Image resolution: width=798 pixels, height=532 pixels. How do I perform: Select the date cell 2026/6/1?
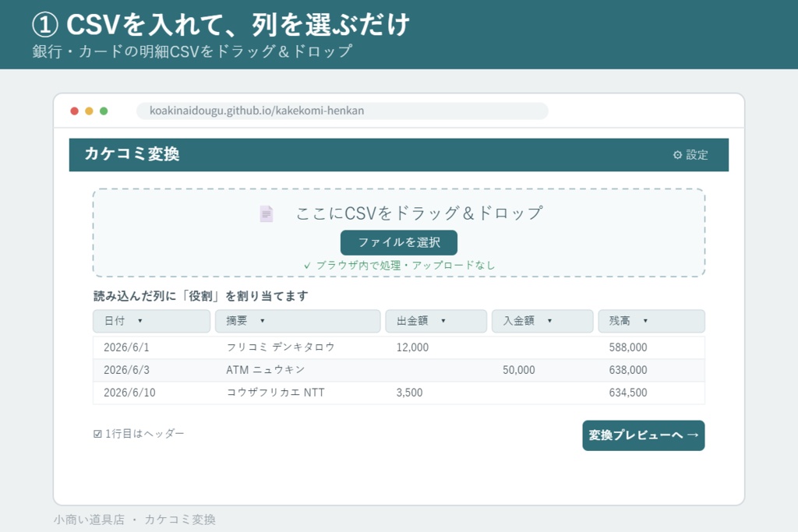[x=127, y=347]
